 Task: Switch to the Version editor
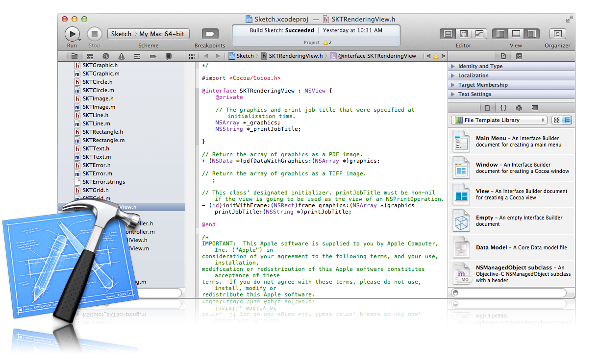pyautogui.click(x=479, y=34)
